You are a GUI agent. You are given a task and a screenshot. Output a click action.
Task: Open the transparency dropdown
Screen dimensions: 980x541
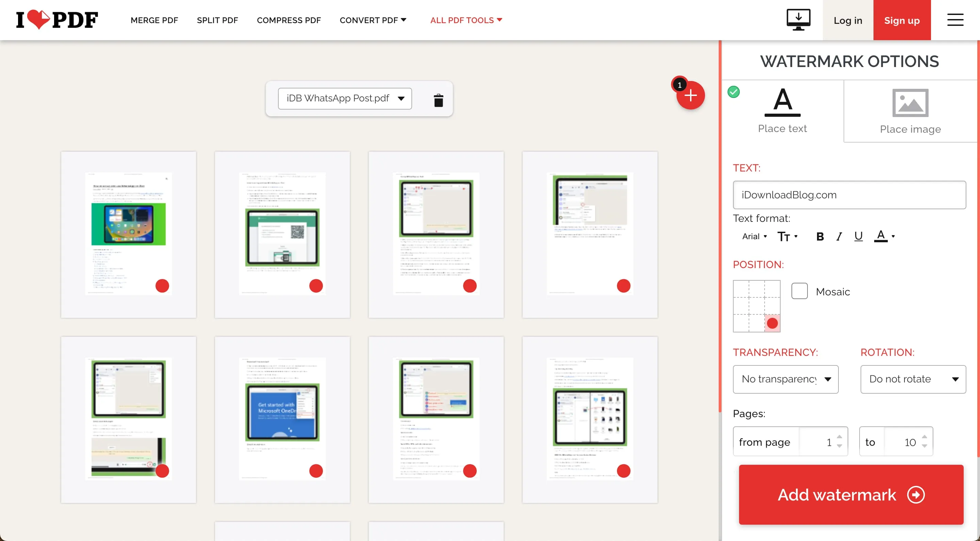(x=786, y=379)
